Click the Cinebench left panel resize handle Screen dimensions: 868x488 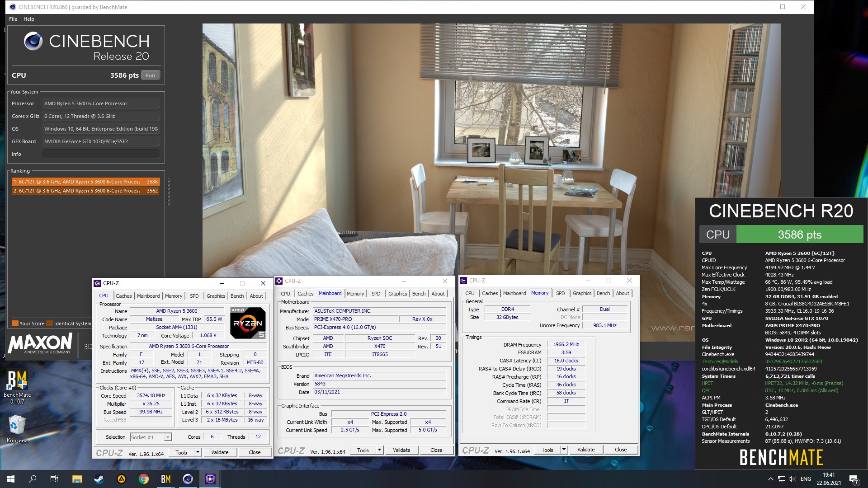(x=169, y=192)
